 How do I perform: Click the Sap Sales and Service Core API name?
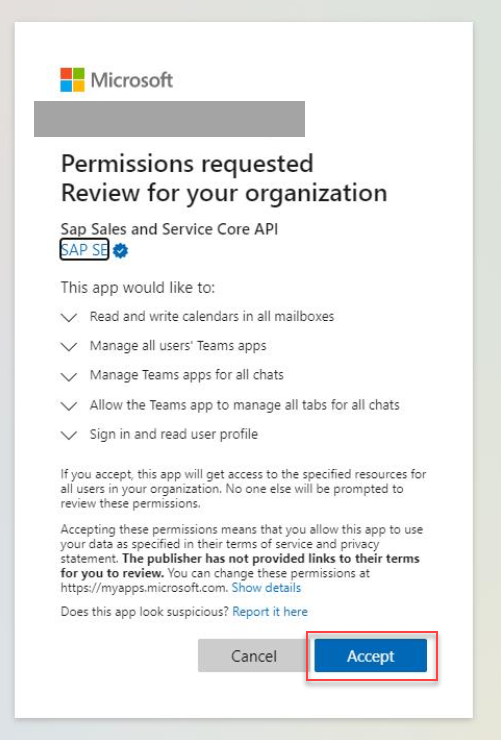169,229
